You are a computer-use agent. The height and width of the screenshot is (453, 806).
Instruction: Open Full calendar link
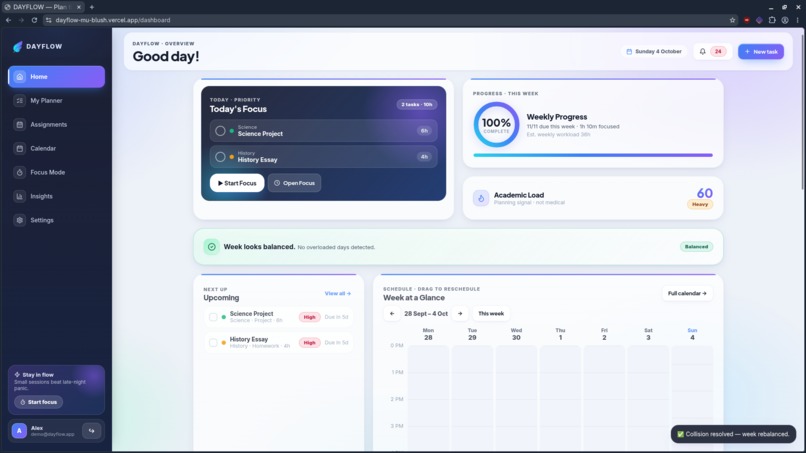click(x=687, y=293)
